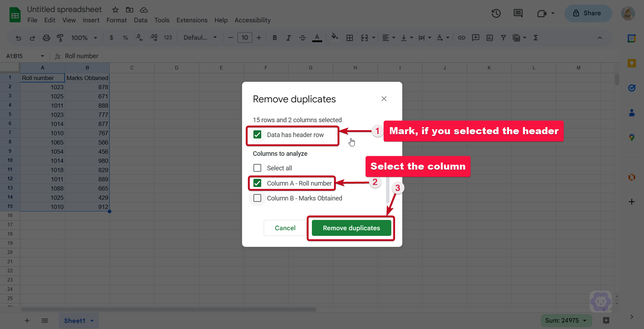Click the Cancel button
The height and width of the screenshot is (329, 644).
pyautogui.click(x=285, y=228)
